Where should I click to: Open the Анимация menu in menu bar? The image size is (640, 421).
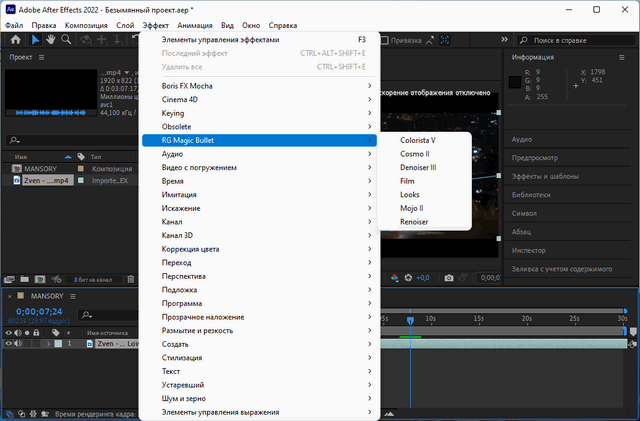(196, 23)
